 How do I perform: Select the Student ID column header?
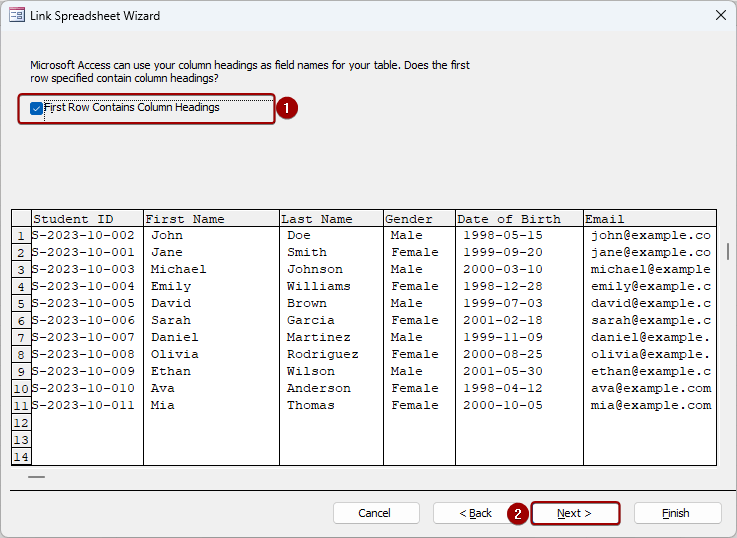87,219
